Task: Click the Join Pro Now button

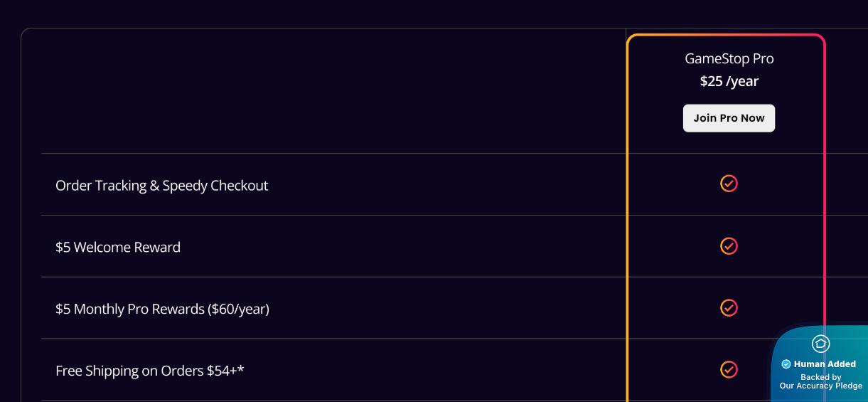Action: (729, 118)
